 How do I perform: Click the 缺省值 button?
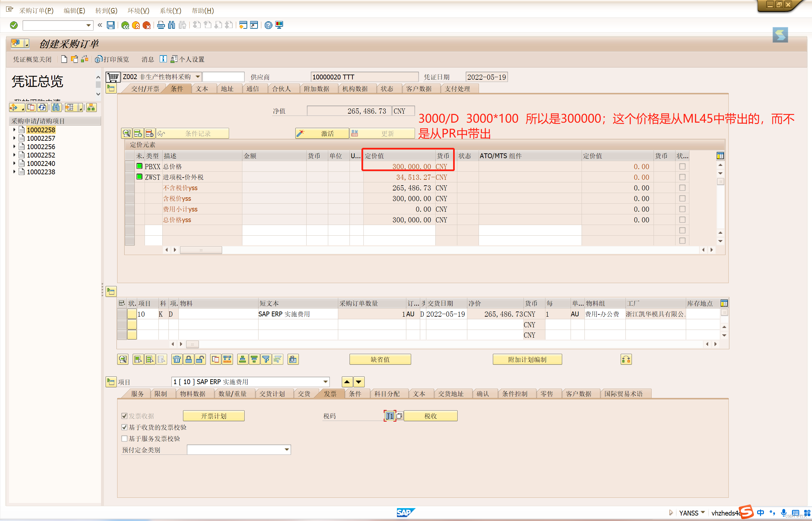point(380,359)
